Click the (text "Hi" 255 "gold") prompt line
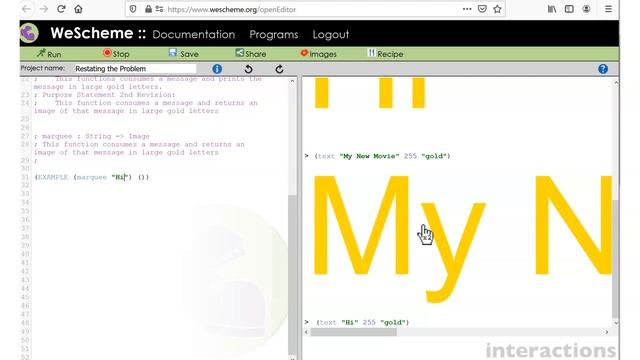640x360 pixels. point(362,322)
